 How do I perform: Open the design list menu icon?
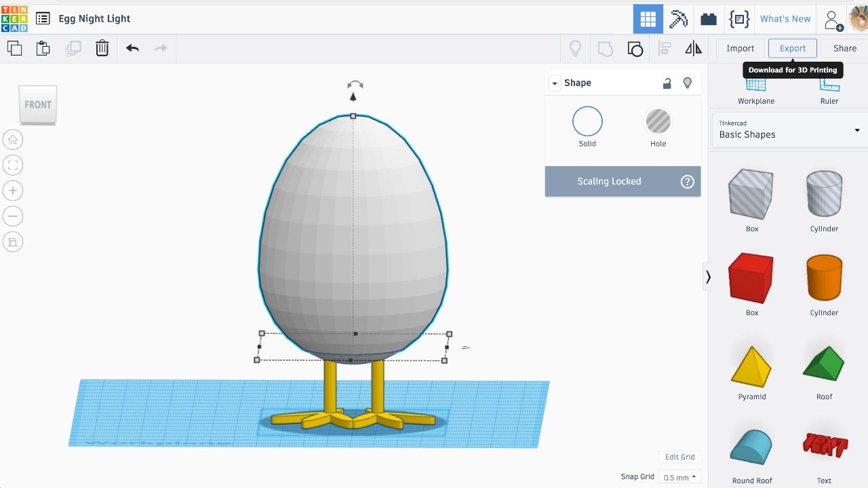(43, 19)
